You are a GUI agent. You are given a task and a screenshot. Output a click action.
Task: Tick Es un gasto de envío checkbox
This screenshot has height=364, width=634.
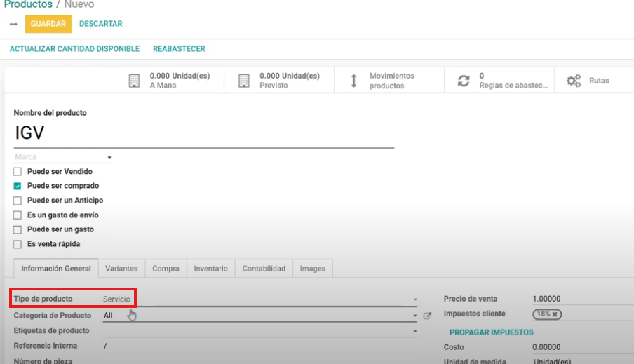18,215
